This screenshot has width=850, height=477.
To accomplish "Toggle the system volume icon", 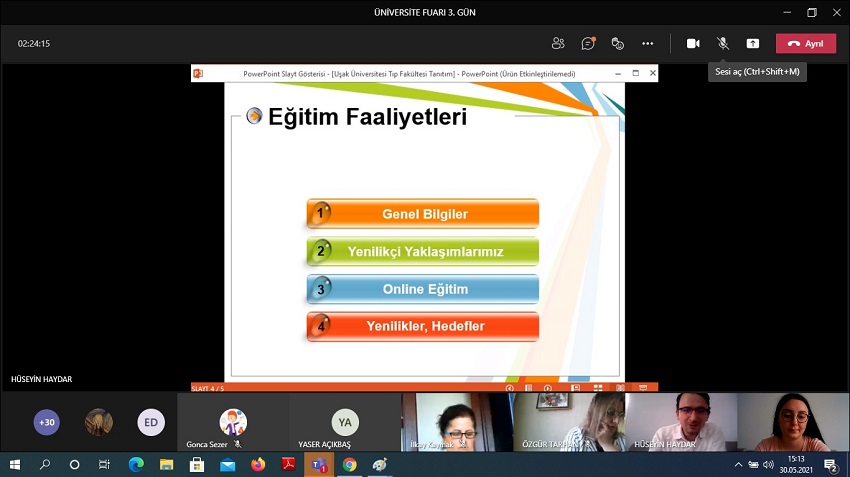I will (x=768, y=465).
